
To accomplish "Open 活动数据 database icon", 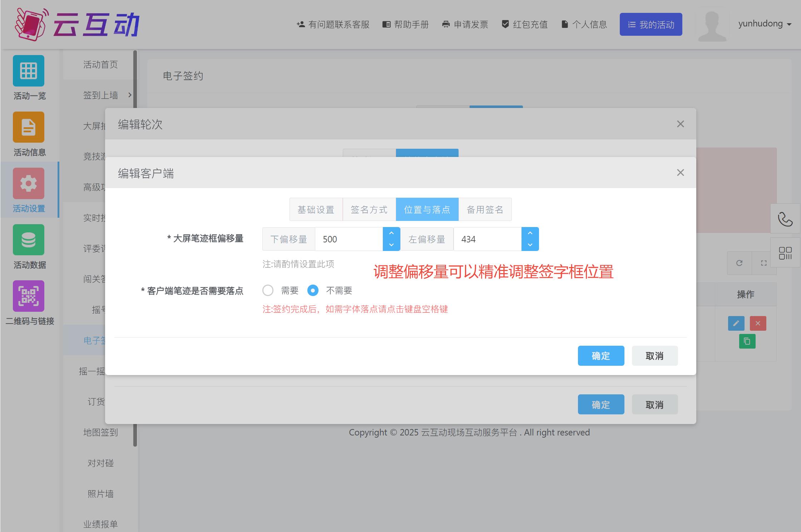I will (x=29, y=240).
